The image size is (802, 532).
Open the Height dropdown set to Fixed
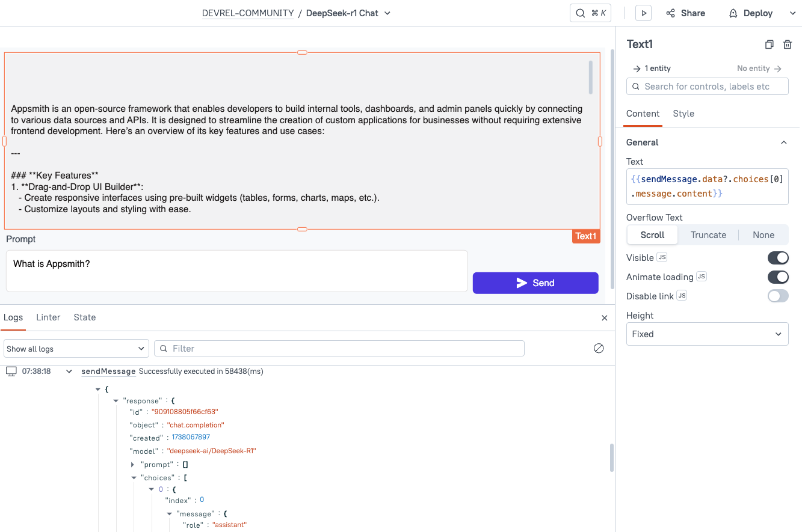pos(708,334)
